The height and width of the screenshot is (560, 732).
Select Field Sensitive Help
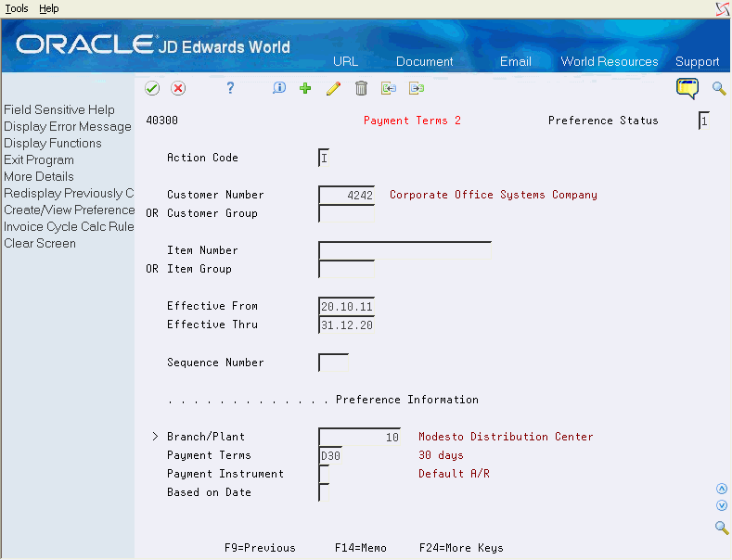click(x=59, y=109)
